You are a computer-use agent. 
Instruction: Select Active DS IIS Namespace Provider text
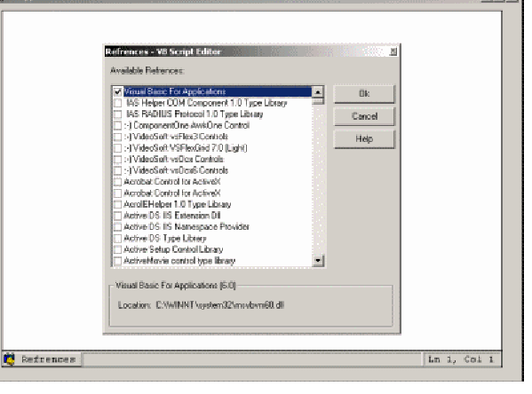tap(187, 226)
